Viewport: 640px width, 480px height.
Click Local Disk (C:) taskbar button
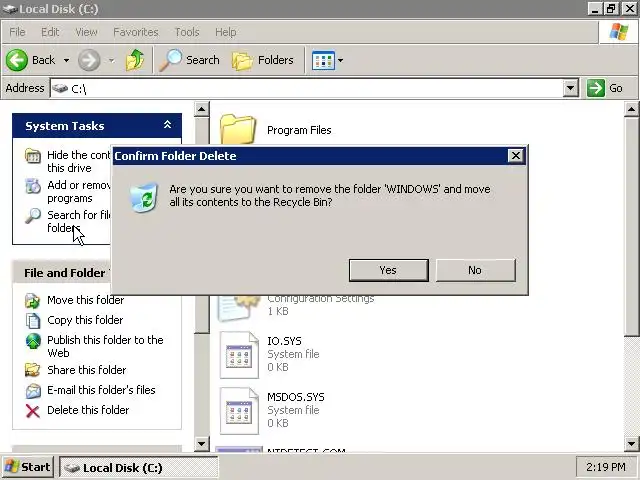pyautogui.click(x=139, y=467)
